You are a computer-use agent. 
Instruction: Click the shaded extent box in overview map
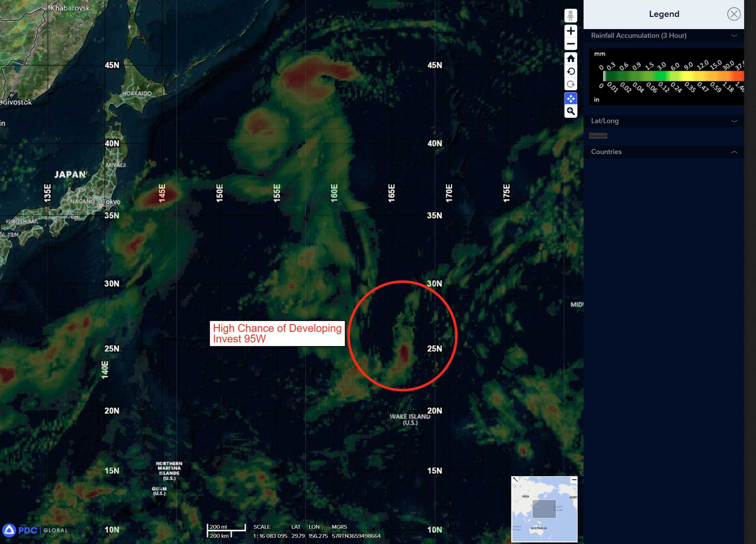click(x=544, y=509)
